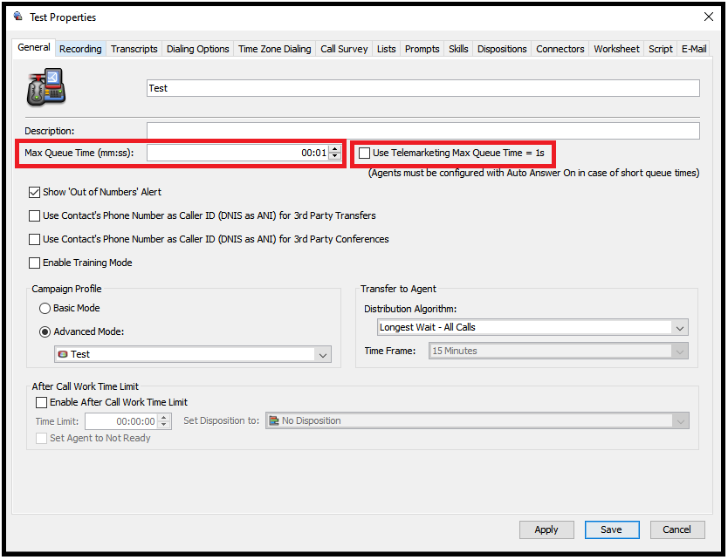Click the No Disposition icon in disposition dropdown

point(274,420)
